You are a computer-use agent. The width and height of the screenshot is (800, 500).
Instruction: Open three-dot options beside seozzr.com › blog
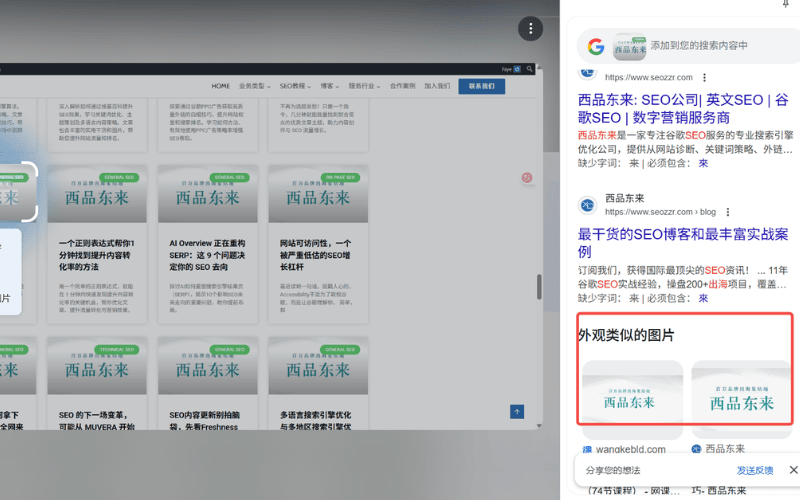[728, 212]
